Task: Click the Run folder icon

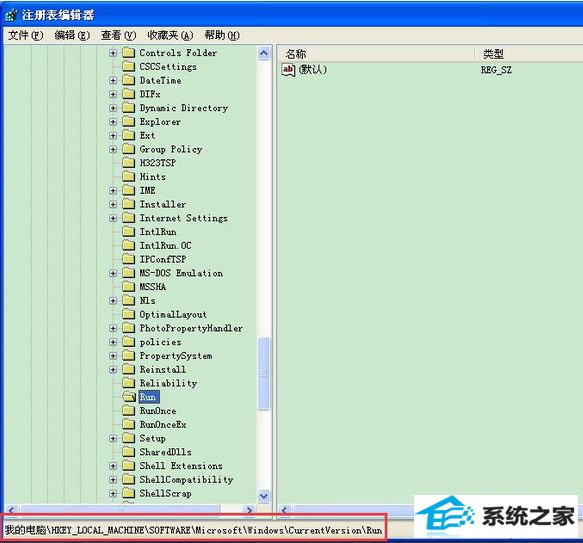Action: [x=129, y=397]
